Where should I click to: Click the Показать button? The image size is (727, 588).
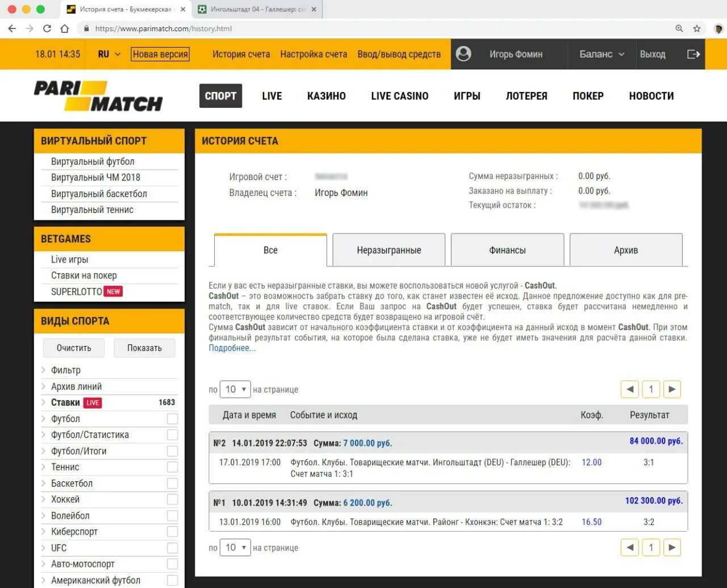click(144, 348)
